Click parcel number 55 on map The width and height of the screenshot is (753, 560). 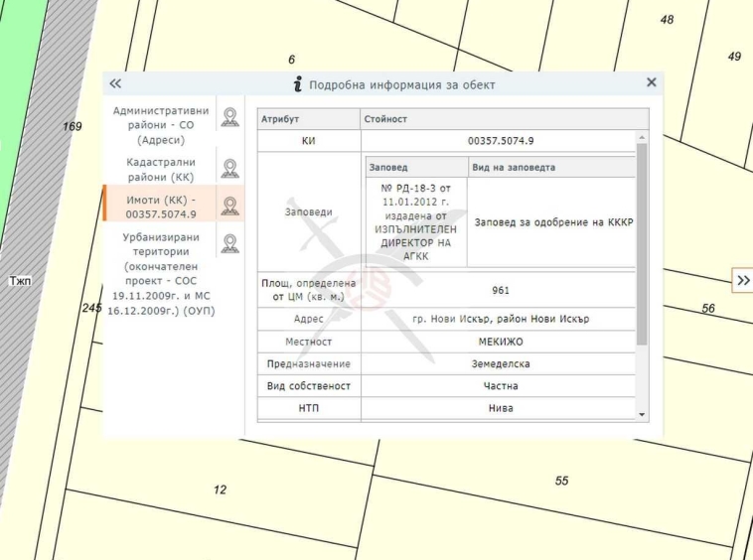(562, 481)
